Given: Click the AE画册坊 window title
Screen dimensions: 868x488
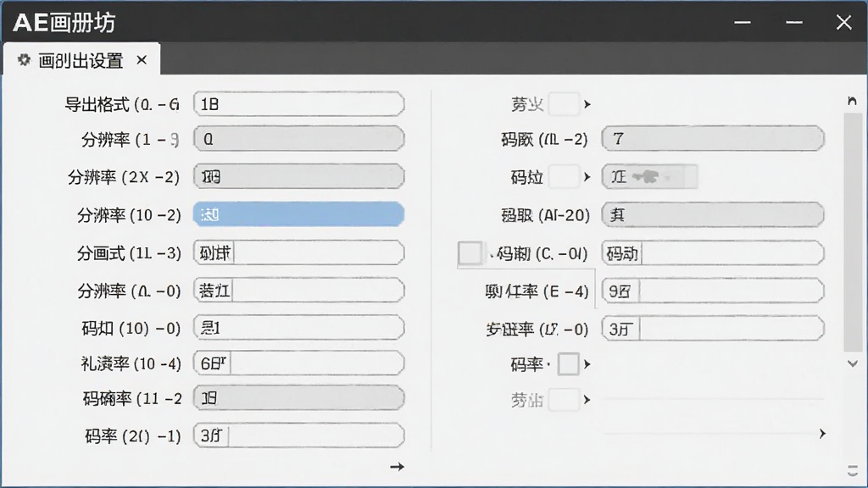Looking at the screenshot, I should point(64,23).
